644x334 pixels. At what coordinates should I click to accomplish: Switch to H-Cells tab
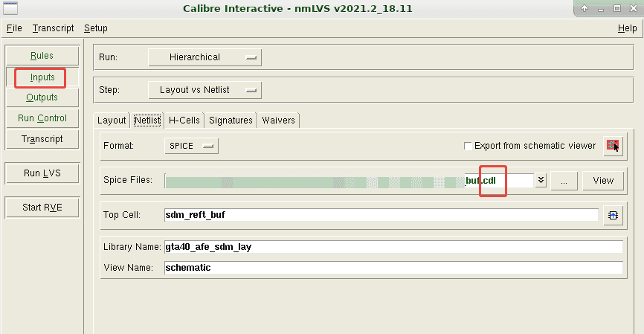tap(184, 121)
